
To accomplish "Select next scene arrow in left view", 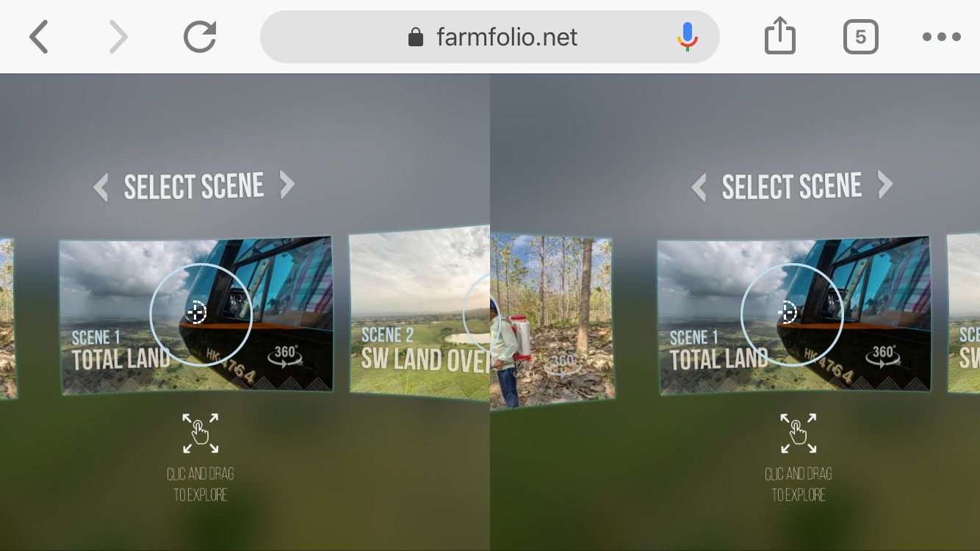I will 287,185.
